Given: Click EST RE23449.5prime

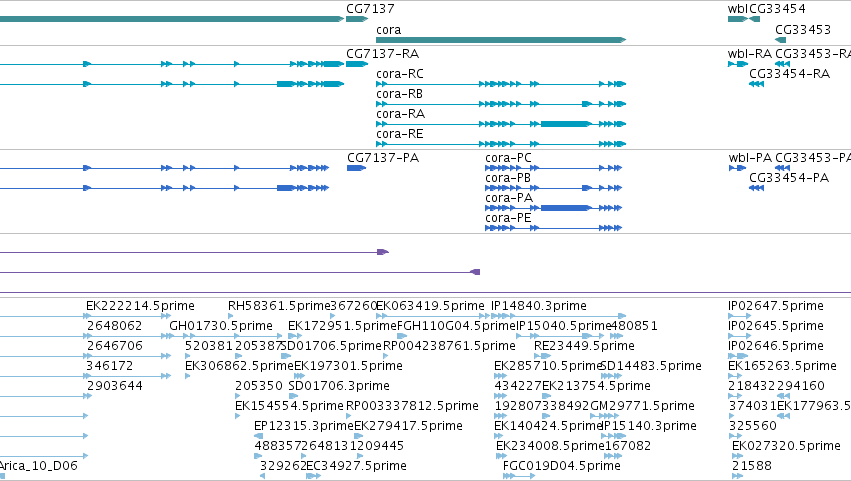Looking at the screenshot, I should [584, 346].
